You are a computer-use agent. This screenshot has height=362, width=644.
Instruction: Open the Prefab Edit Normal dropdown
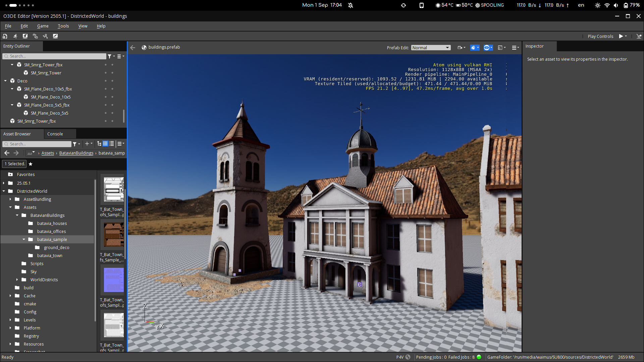(431, 48)
